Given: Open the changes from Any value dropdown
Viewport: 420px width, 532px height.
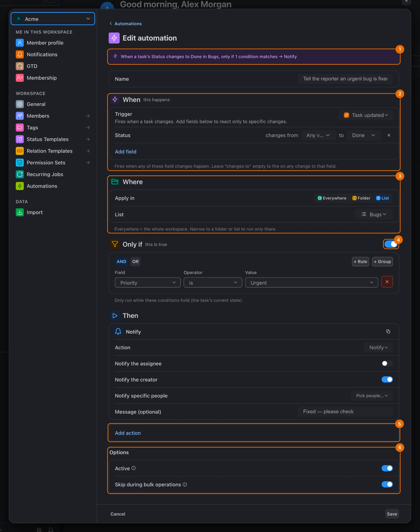Looking at the screenshot, I should (318, 135).
